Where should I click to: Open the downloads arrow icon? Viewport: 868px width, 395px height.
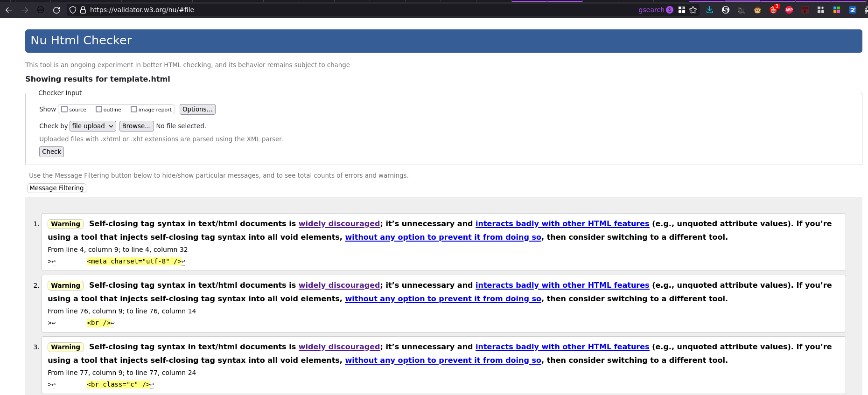click(x=709, y=10)
